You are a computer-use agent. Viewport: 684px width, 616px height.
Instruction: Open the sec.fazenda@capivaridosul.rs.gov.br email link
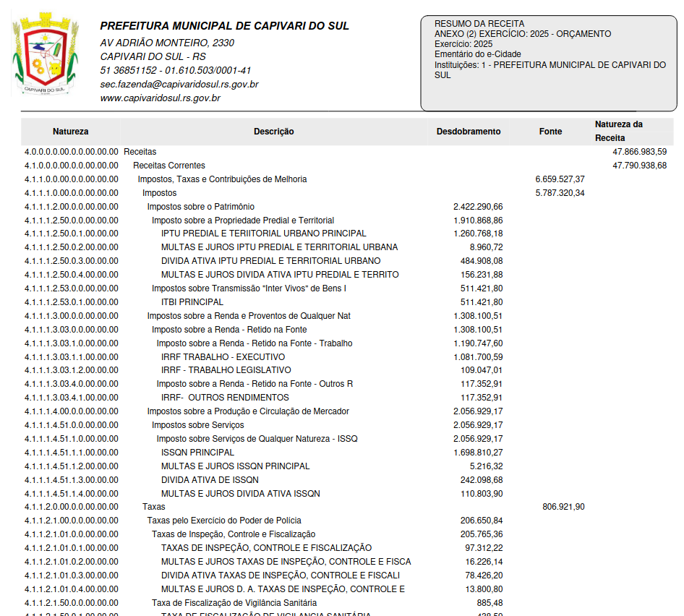tap(179, 85)
